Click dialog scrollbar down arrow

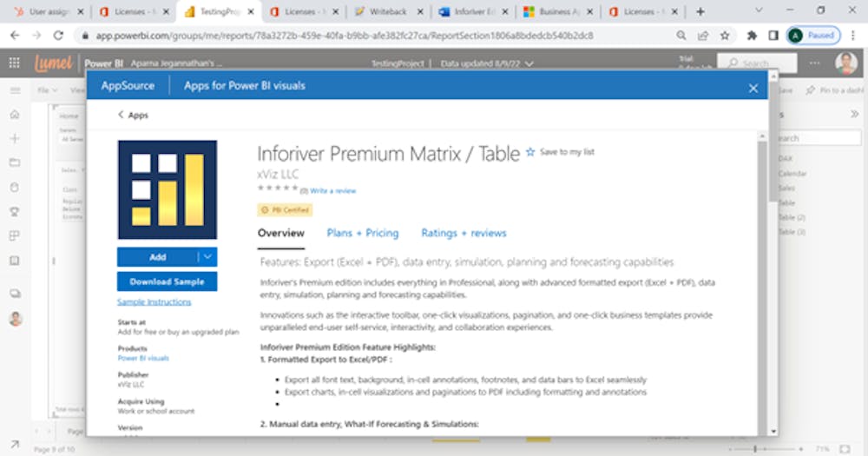(773, 431)
